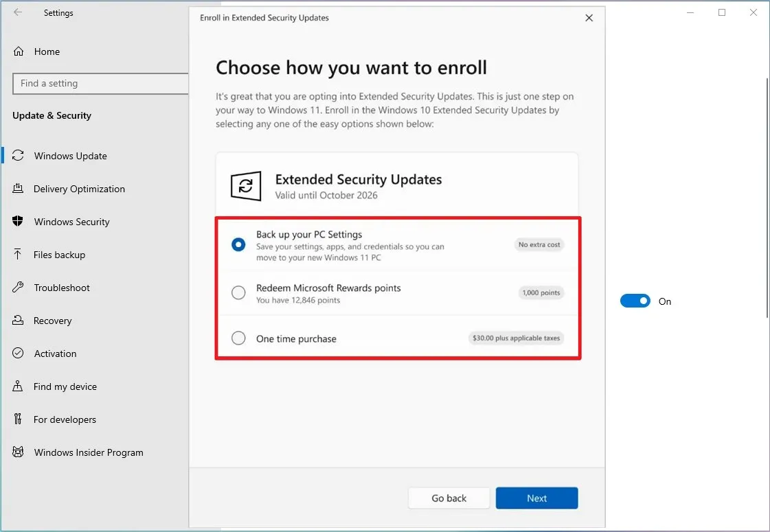Click the Next button to continue enrollment
The image size is (770, 532).
[x=536, y=498]
